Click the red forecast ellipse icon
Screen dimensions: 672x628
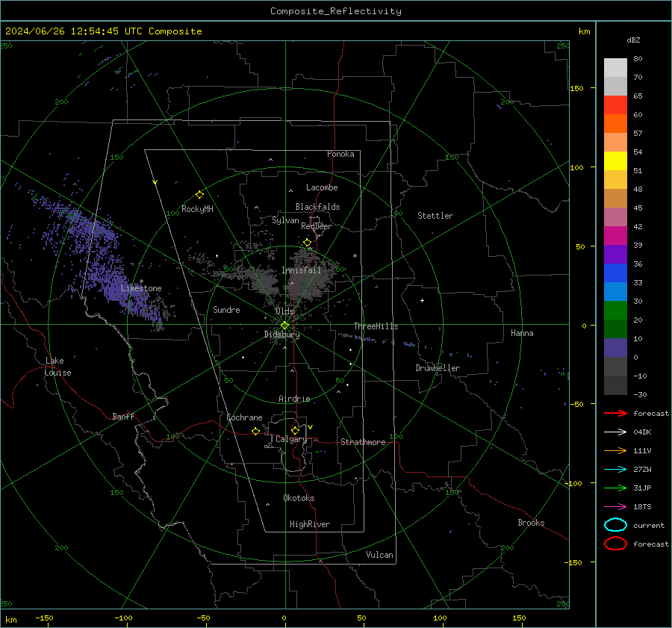click(x=615, y=544)
